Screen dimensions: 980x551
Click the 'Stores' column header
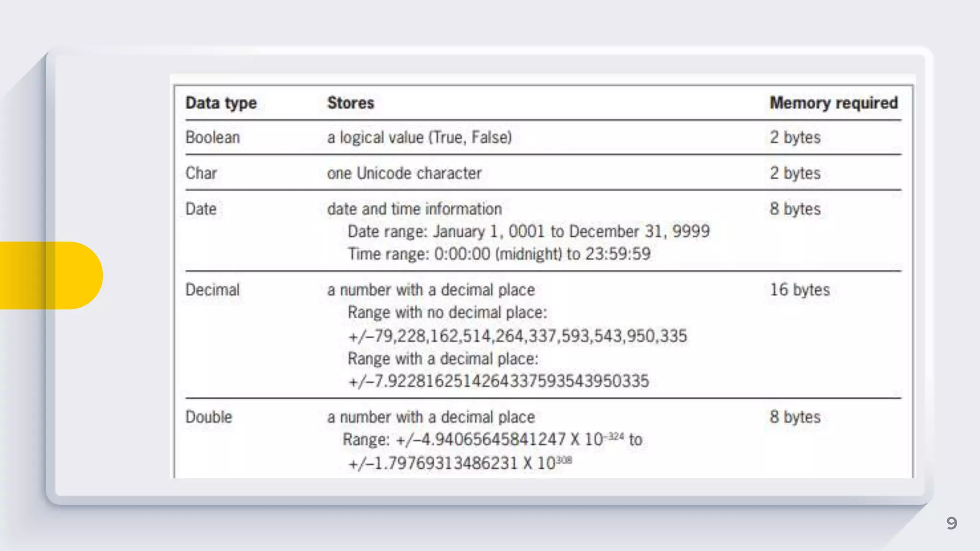(x=351, y=103)
